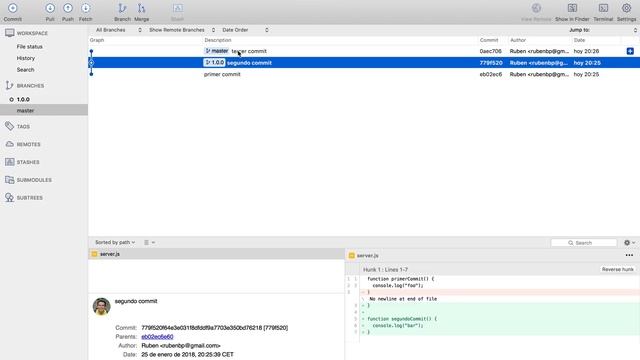Screen dimensions: 640x360
Task: Expand the REMOTES section
Action: (x=29, y=144)
